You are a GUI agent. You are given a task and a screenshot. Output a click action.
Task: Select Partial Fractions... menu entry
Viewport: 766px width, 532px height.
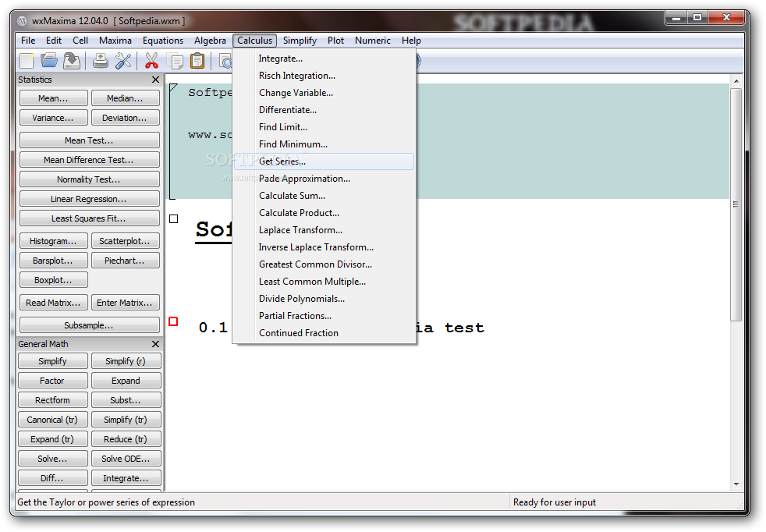[x=324, y=316]
